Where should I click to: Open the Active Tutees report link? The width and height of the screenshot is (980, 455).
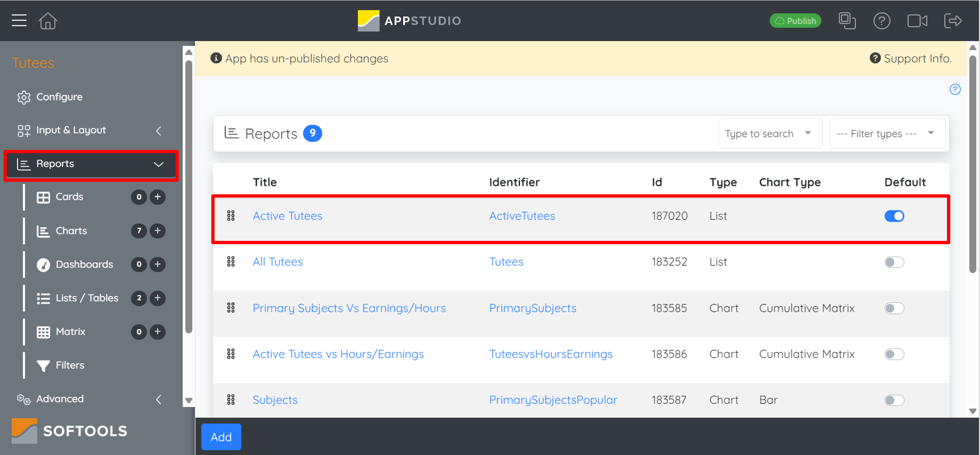[x=287, y=216]
